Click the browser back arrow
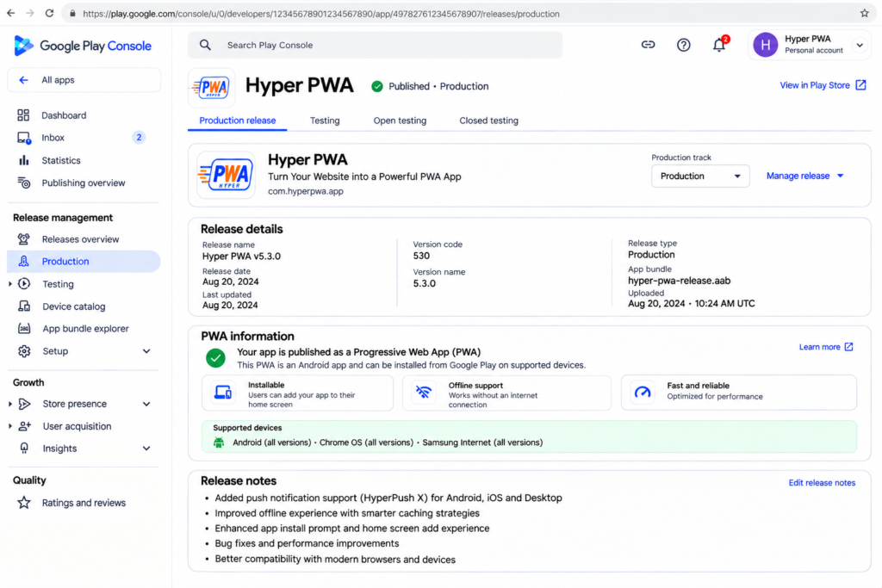 pyautogui.click(x=10, y=13)
